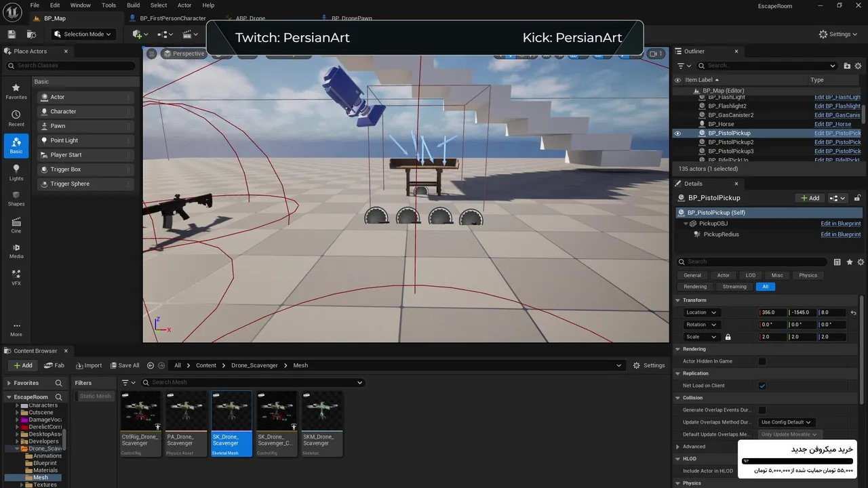
Task: Open the viewport hamburger options menu
Action: coord(152,54)
